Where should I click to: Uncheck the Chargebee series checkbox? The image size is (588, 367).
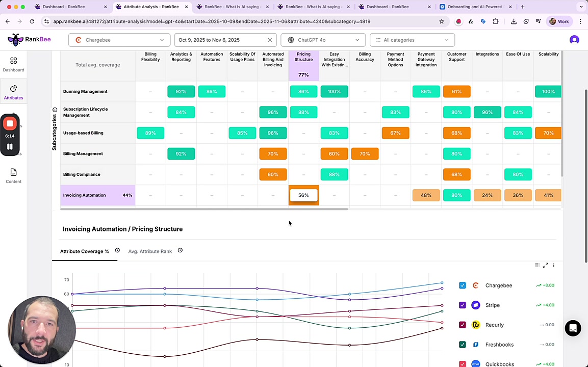[x=462, y=285]
